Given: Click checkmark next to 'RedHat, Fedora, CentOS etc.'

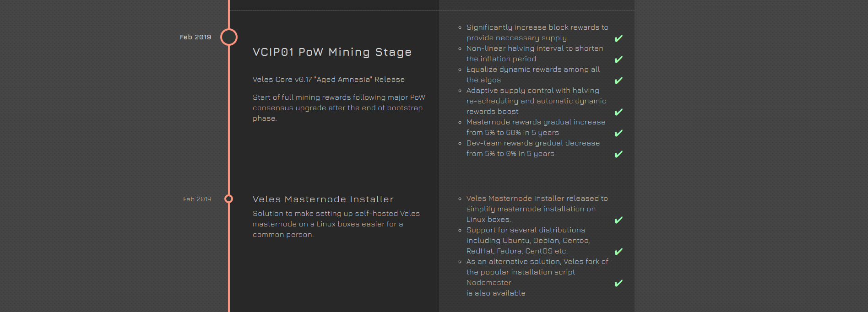Looking at the screenshot, I should [618, 252].
